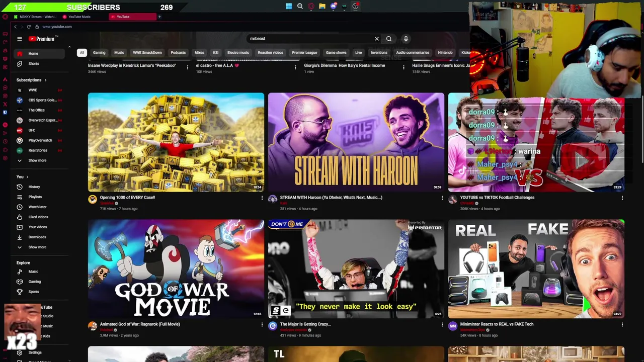
Task: Select the Podcasts filter chip
Action: click(178, 52)
